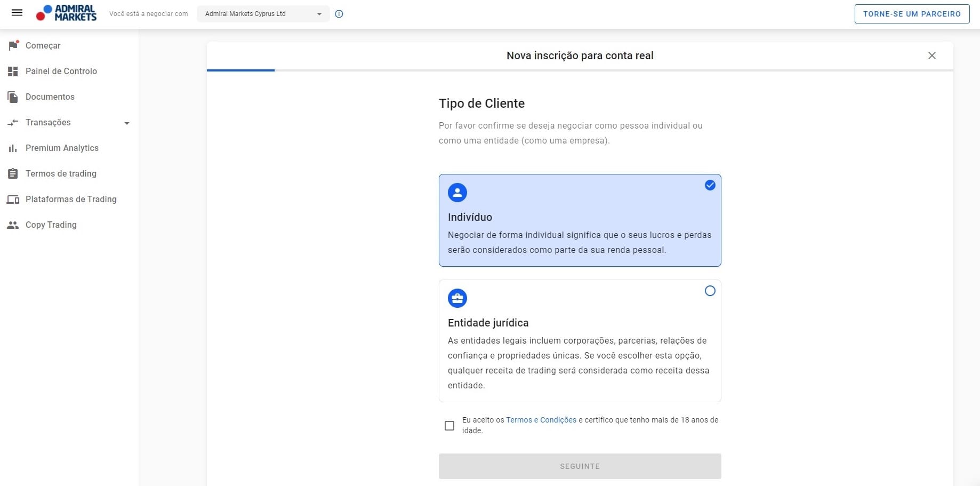
Task: Tick the Termos e Condições checkbox
Action: coord(449,426)
